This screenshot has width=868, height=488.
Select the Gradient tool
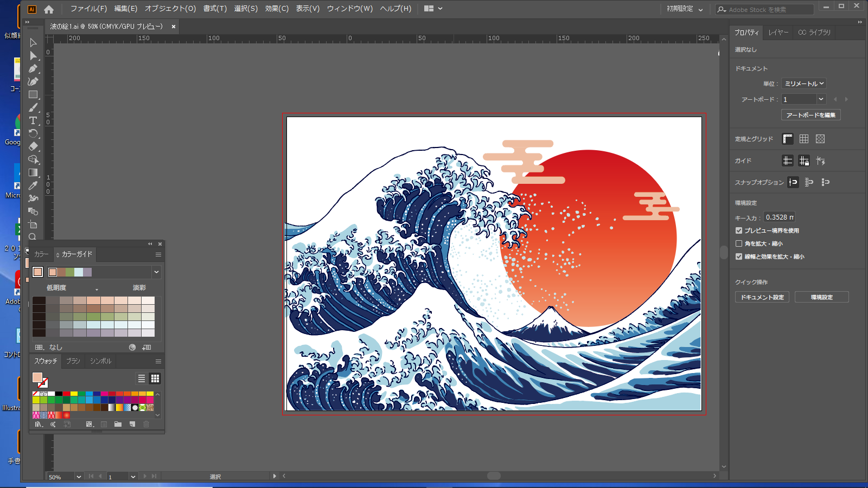[x=33, y=172]
